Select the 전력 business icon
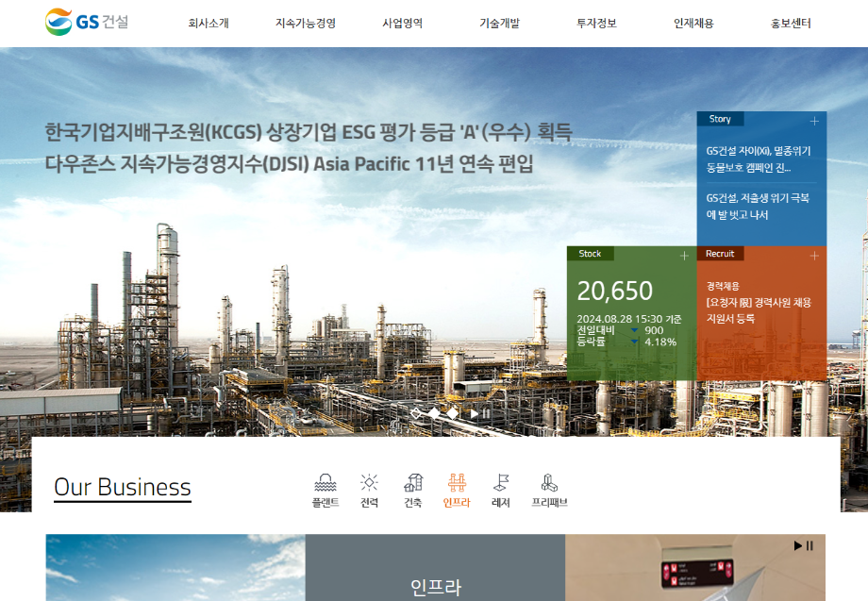 pyautogui.click(x=369, y=491)
